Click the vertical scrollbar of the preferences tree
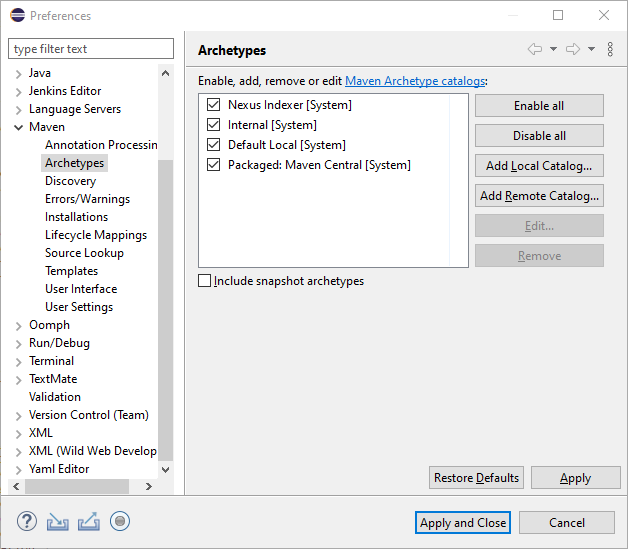 (166, 300)
